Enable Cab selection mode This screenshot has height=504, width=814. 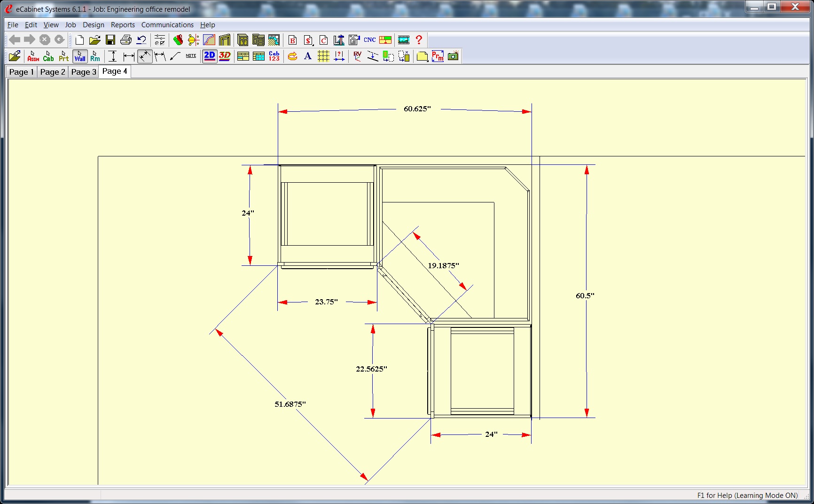click(x=48, y=56)
